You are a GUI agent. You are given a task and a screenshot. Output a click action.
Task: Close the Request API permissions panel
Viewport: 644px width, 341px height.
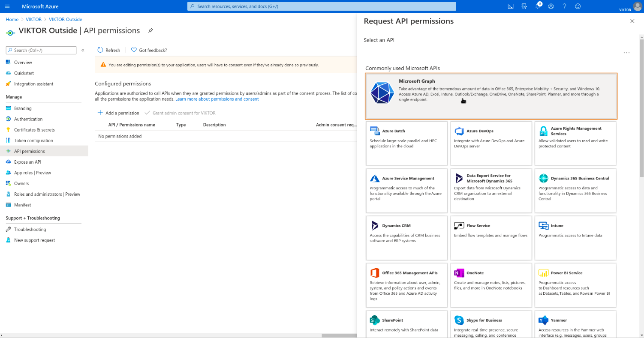(x=632, y=21)
